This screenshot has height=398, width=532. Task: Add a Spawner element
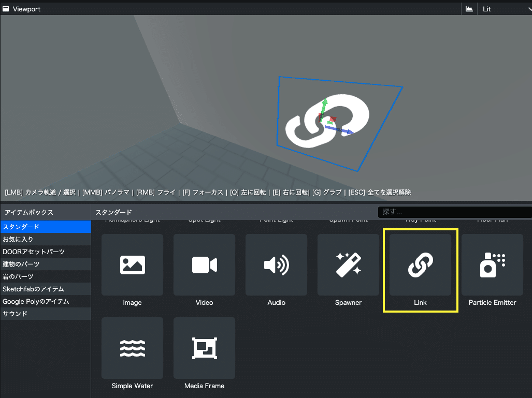click(x=348, y=265)
